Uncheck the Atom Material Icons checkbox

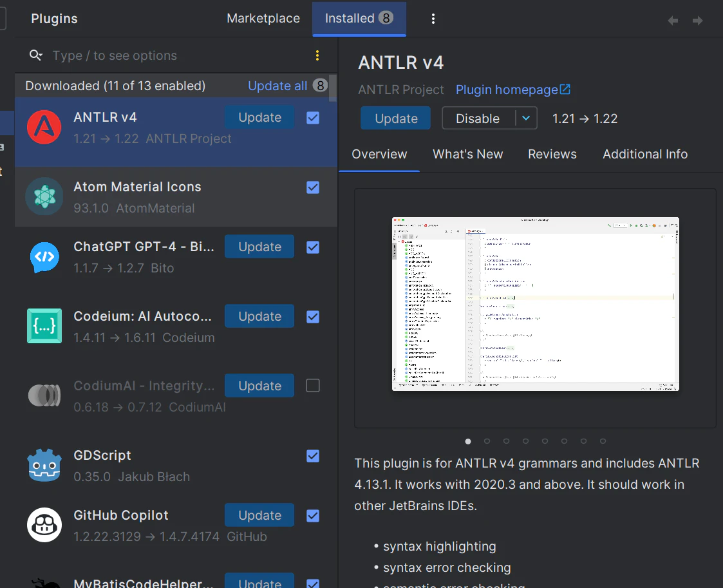pyautogui.click(x=313, y=187)
